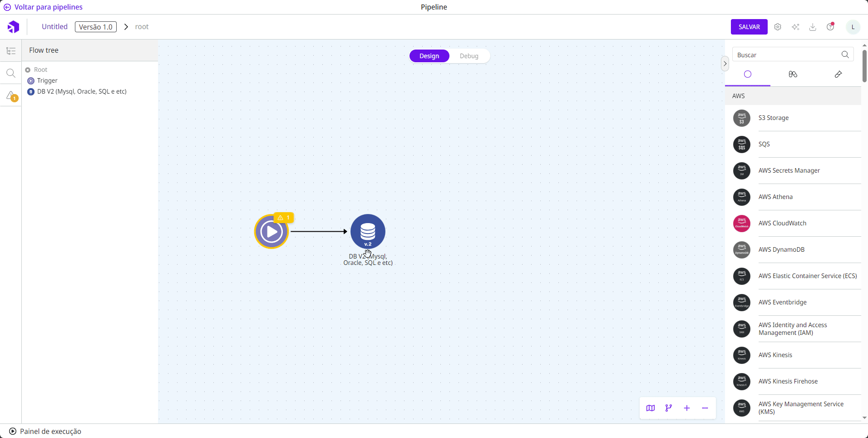Screen dimensions: 868x438
Task: Collapse the right components panel
Action: pyautogui.click(x=725, y=64)
